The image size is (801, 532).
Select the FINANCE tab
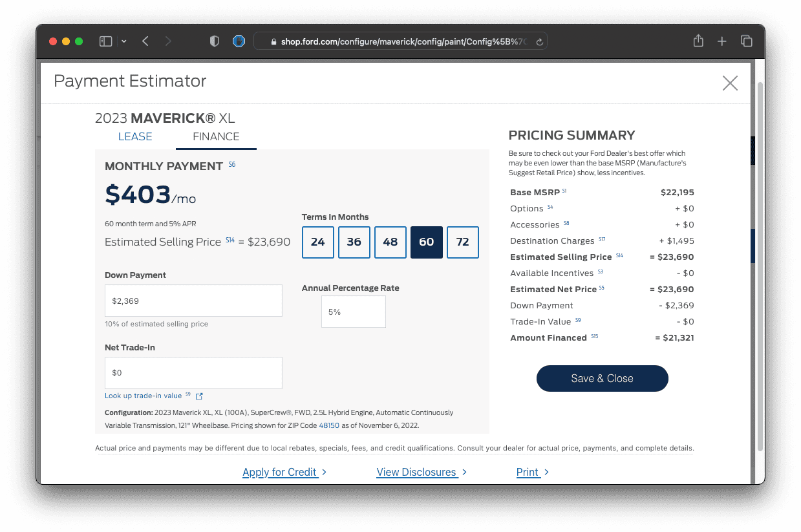[x=216, y=136]
